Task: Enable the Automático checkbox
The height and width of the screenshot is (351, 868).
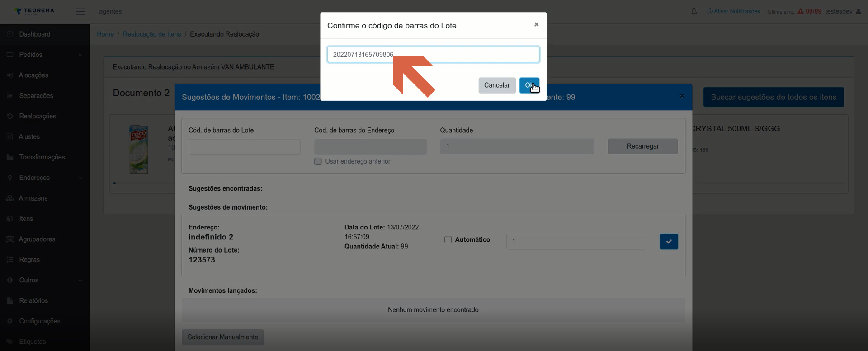Action: tap(448, 240)
